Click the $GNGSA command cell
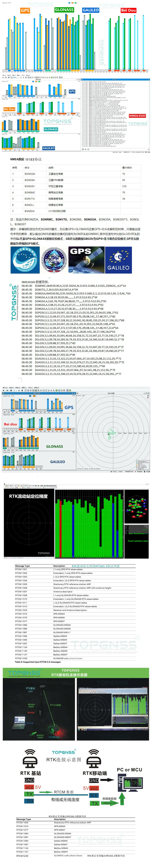Screen dimensions: 152x868 pos(30,180)
